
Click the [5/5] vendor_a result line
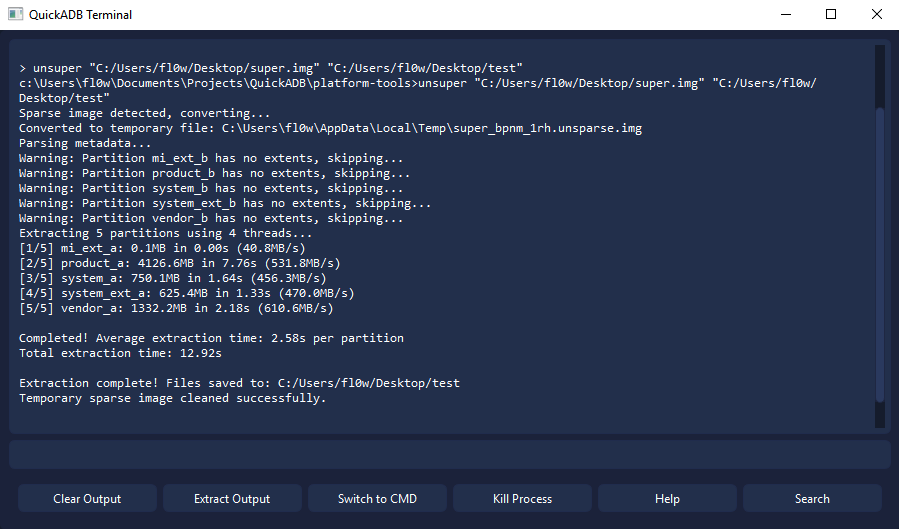(176, 308)
